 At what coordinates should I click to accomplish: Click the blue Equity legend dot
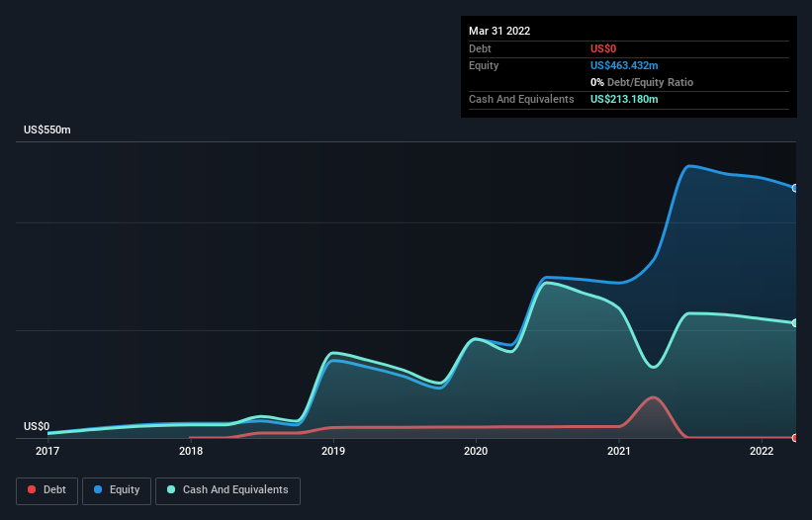point(98,489)
